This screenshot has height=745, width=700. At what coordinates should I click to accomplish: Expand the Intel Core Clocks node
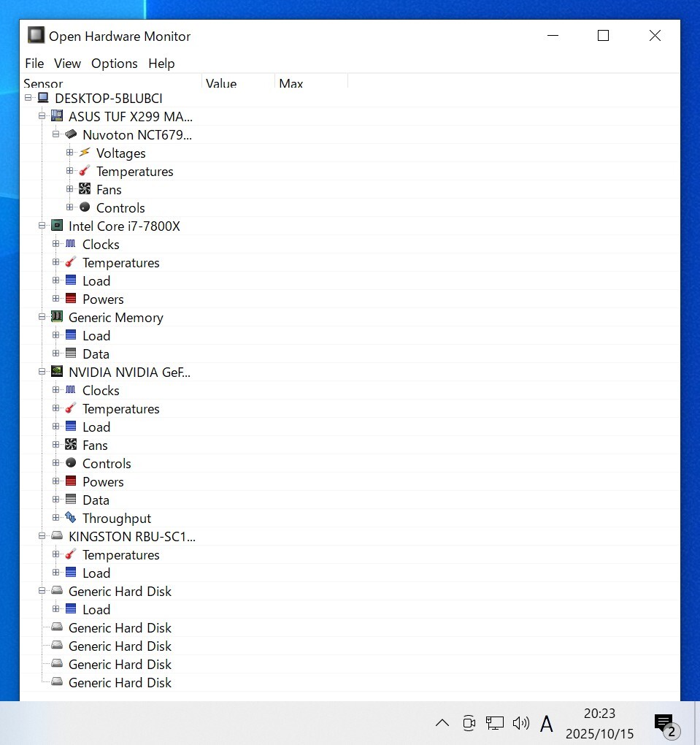(x=55, y=244)
